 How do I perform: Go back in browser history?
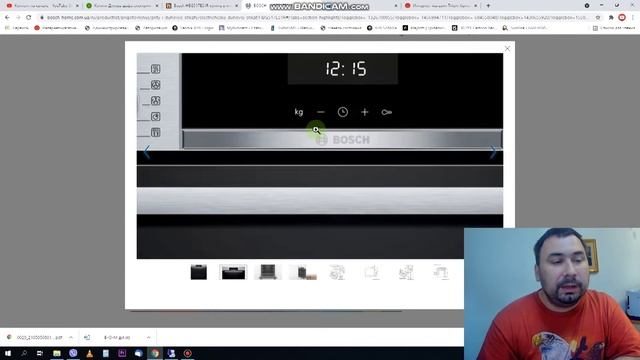7,18
